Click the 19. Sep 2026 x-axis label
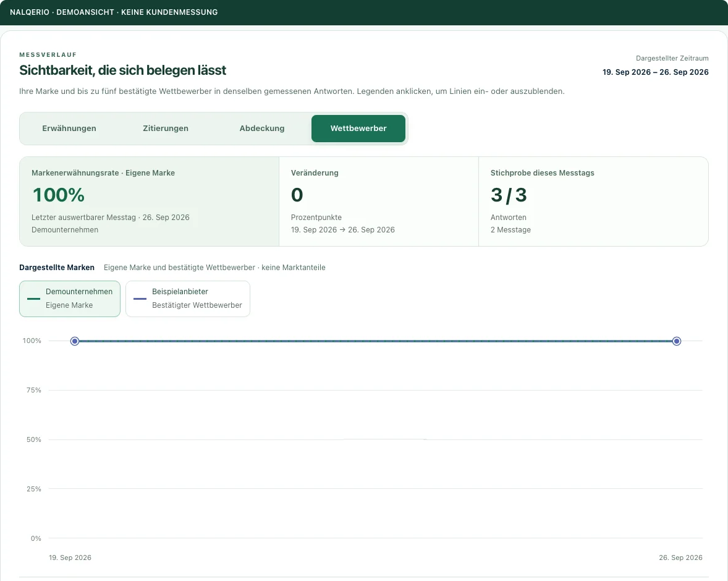The height and width of the screenshot is (581, 728). pos(70,558)
